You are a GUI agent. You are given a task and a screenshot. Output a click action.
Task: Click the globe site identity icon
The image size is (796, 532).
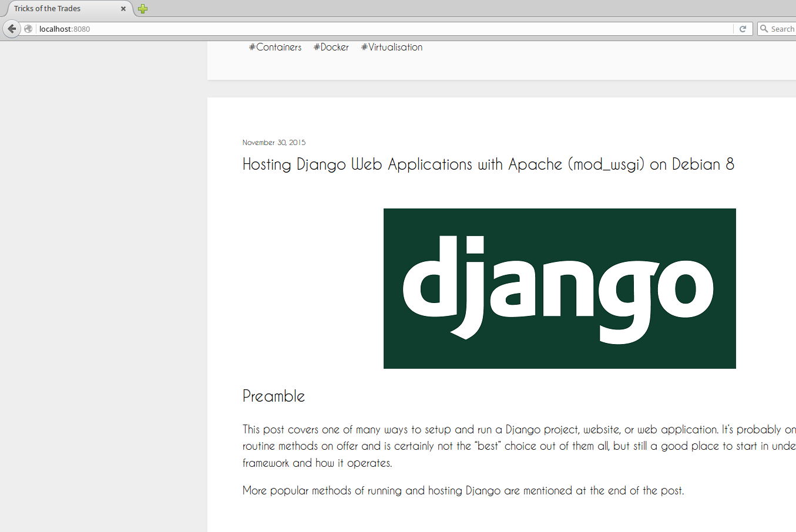28,29
